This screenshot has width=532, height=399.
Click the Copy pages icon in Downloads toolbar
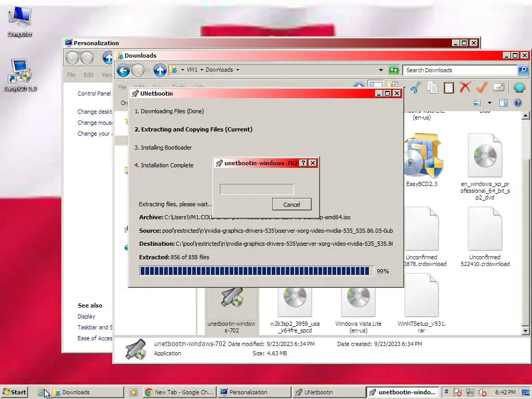coord(432,87)
